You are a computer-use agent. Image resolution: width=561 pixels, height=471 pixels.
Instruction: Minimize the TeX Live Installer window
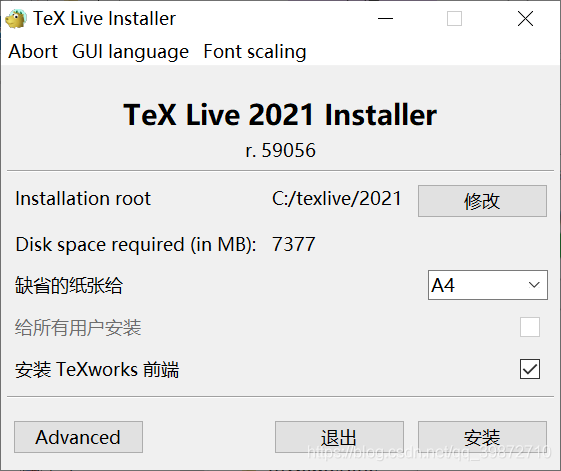[385, 19]
